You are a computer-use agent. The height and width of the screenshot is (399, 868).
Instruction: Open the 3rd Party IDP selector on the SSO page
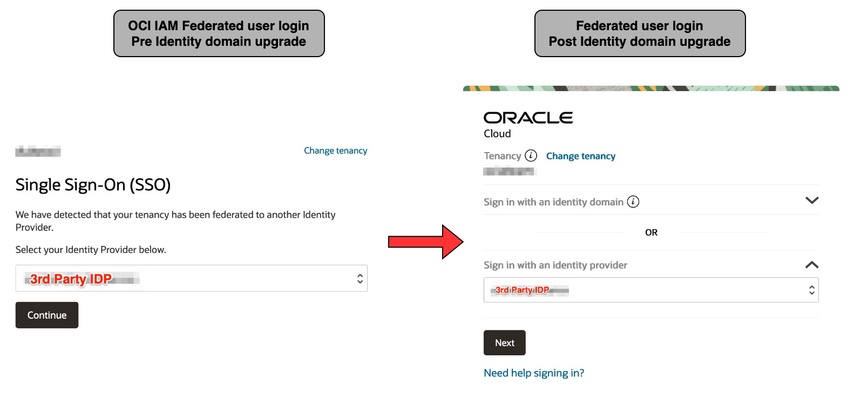click(192, 278)
